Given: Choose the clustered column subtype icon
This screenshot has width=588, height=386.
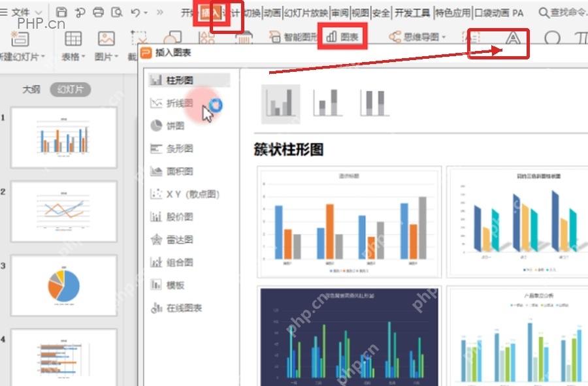Looking at the screenshot, I should (x=280, y=103).
